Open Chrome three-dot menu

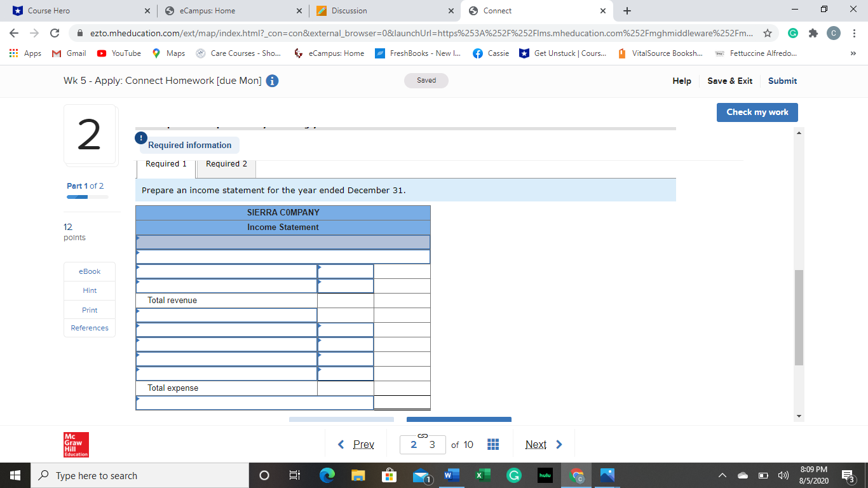tap(853, 33)
